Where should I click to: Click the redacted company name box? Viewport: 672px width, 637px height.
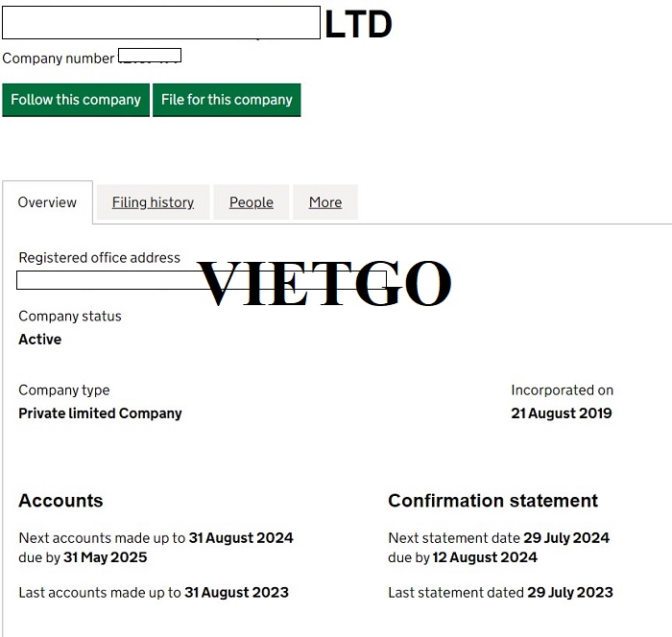tap(161, 23)
